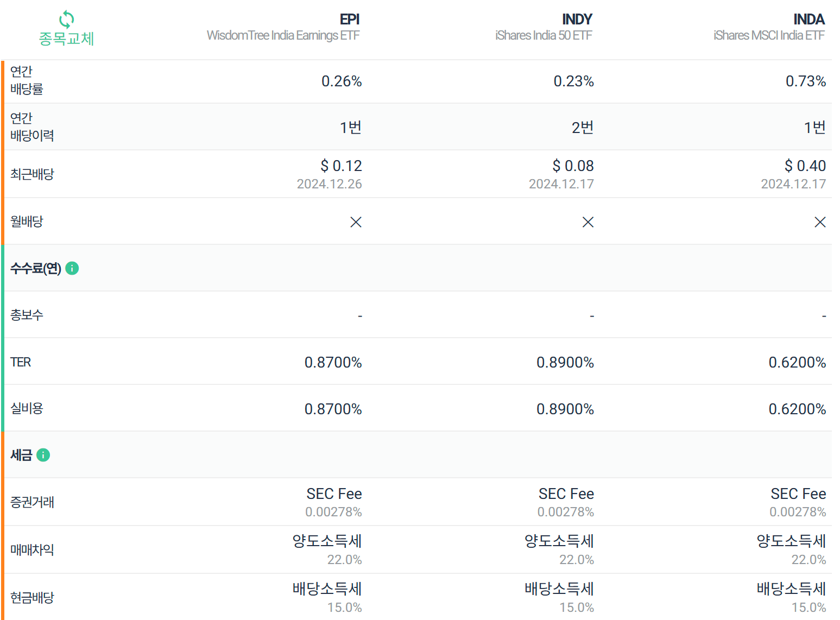Select the 매매차익 row label

click(x=32, y=550)
